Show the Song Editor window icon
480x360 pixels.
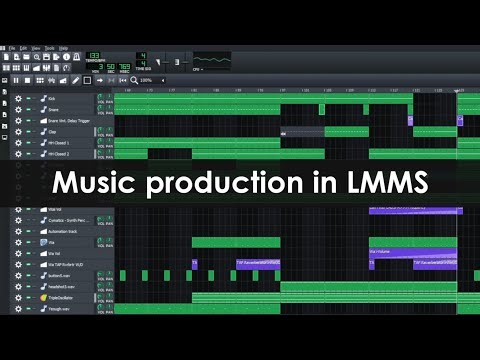coord(6,68)
